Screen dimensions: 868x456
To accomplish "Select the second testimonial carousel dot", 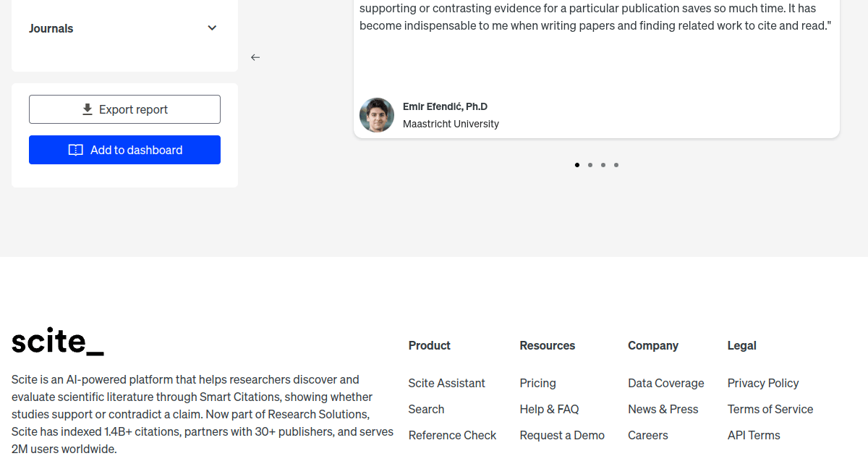I will [590, 165].
